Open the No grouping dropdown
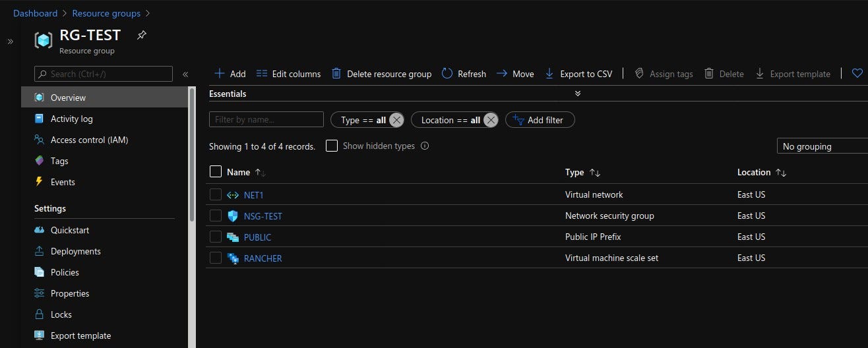The width and height of the screenshot is (868, 348). 822,146
